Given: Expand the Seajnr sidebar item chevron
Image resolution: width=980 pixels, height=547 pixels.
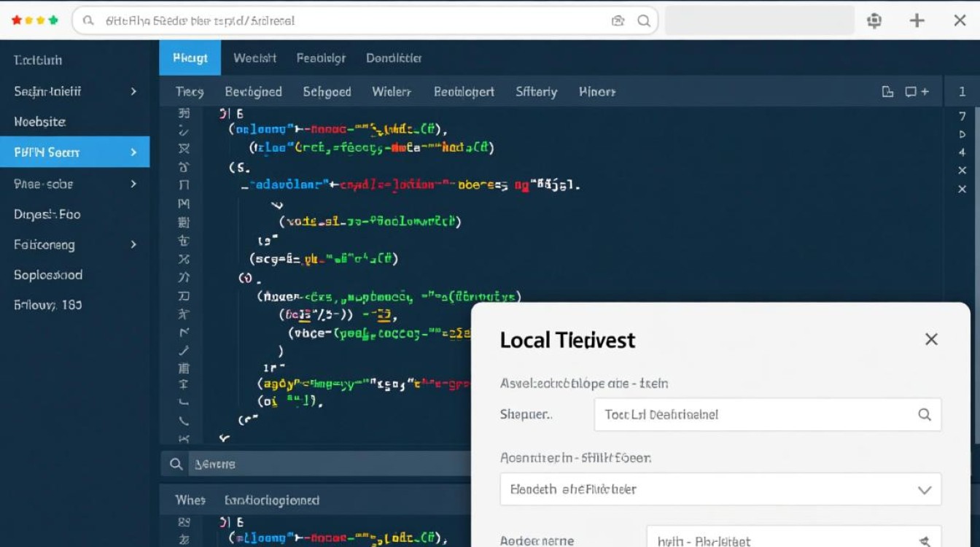Looking at the screenshot, I should coord(133,91).
